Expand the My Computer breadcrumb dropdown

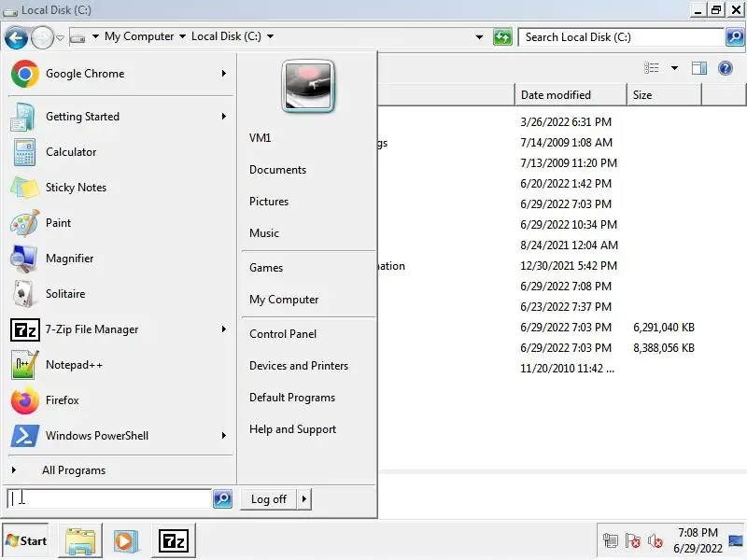click(182, 36)
